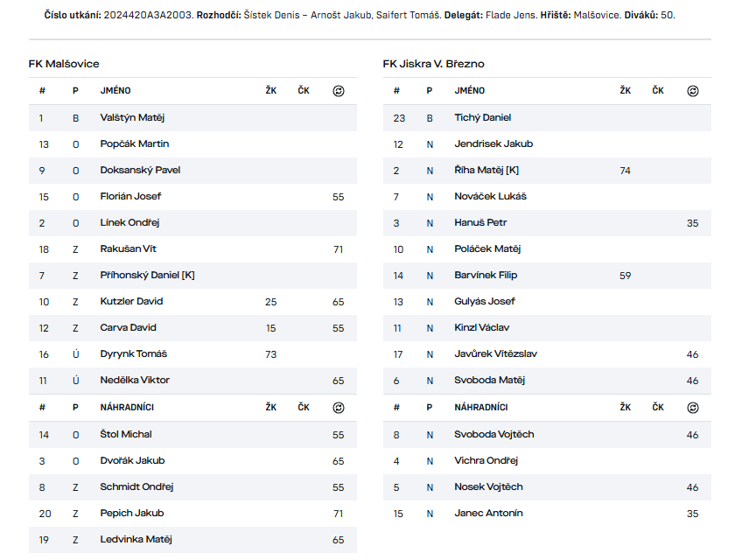
Task: Select Kutzler David in the lineup
Action: tap(131, 301)
